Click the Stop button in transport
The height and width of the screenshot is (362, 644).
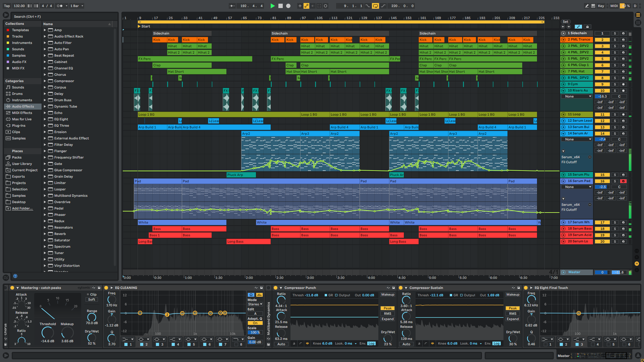(281, 6)
